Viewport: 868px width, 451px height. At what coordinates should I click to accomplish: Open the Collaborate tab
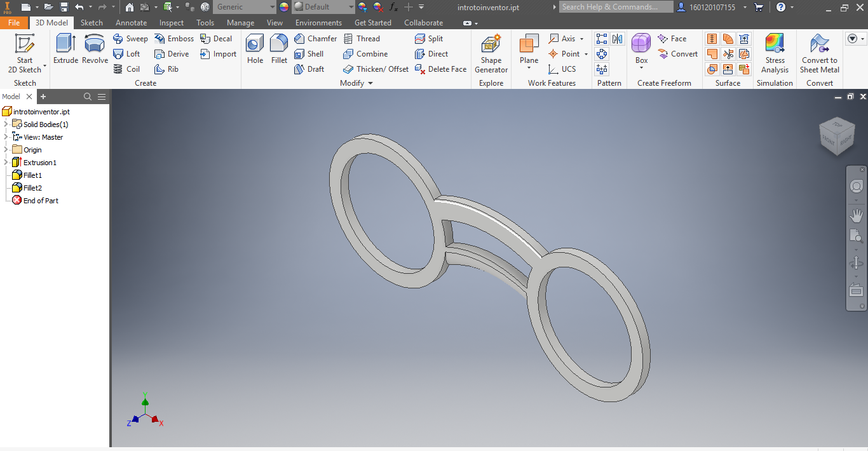[x=424, y=22]
